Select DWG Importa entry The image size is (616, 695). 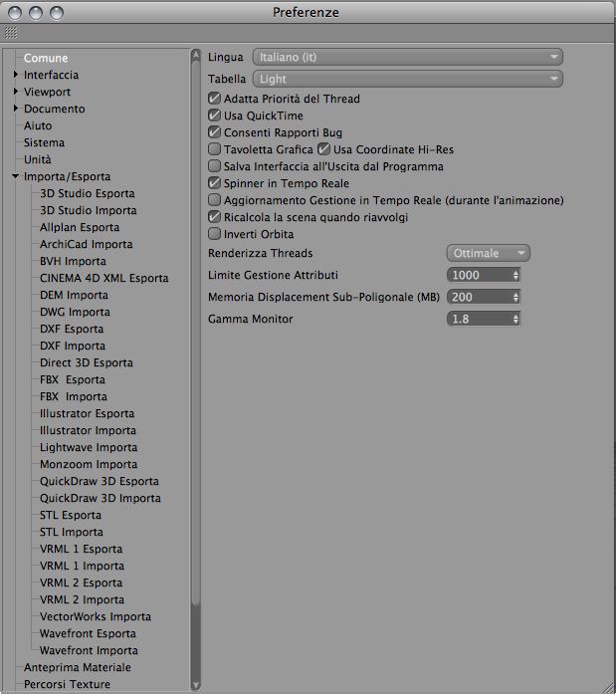(x=75, y=312)
